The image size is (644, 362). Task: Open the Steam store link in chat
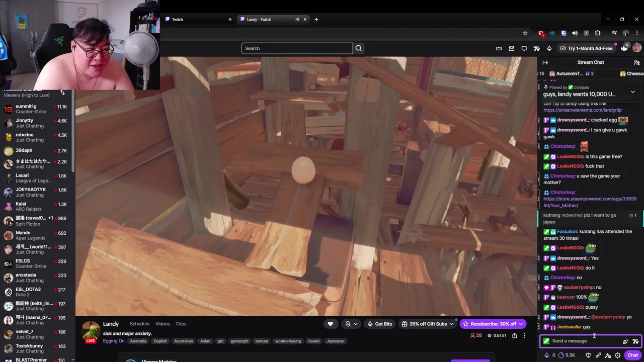(x=590, y=202)
